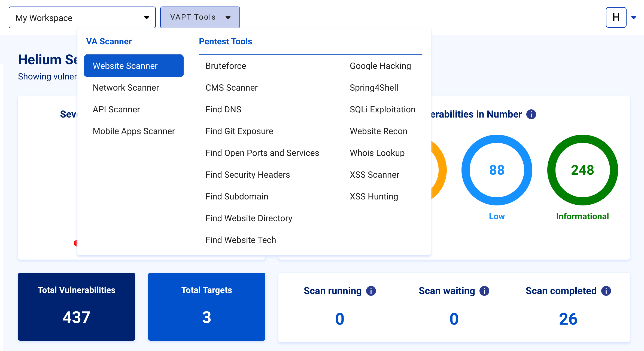Open Google Hacking tool
Screen dimensions: 644x351
tap(380, 66)
